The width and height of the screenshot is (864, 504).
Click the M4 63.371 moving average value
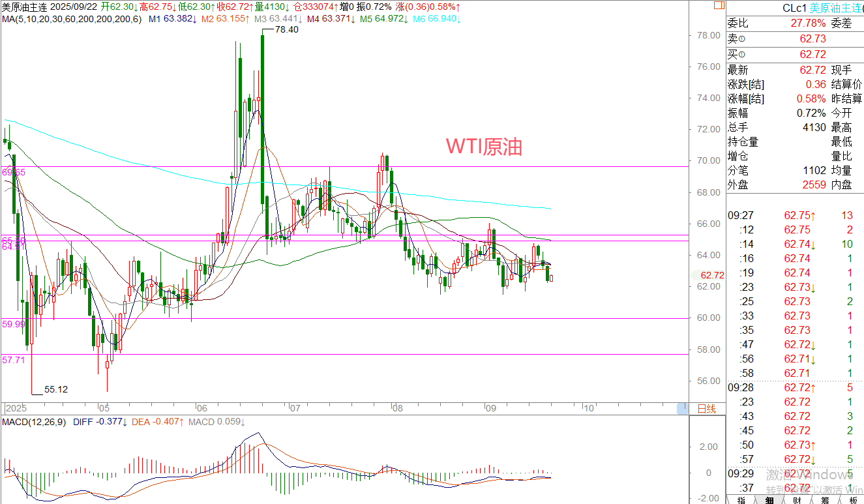pos(331,19)
